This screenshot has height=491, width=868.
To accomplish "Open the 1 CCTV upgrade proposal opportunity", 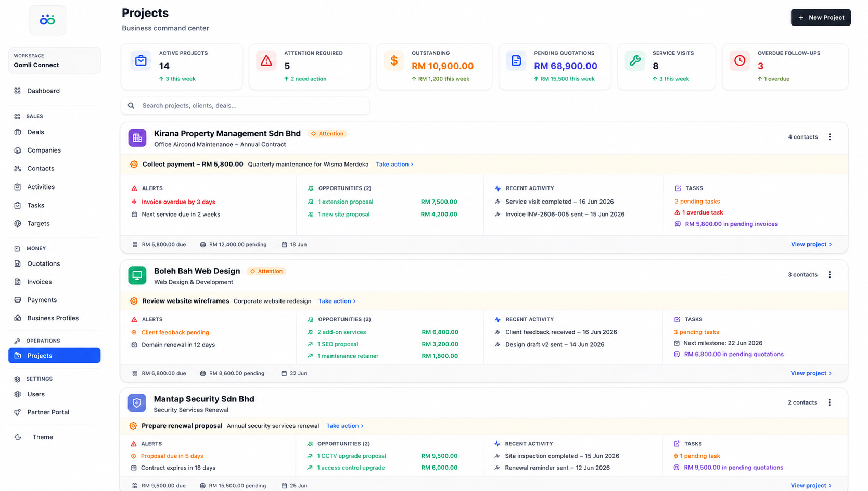I will [351, 456].
